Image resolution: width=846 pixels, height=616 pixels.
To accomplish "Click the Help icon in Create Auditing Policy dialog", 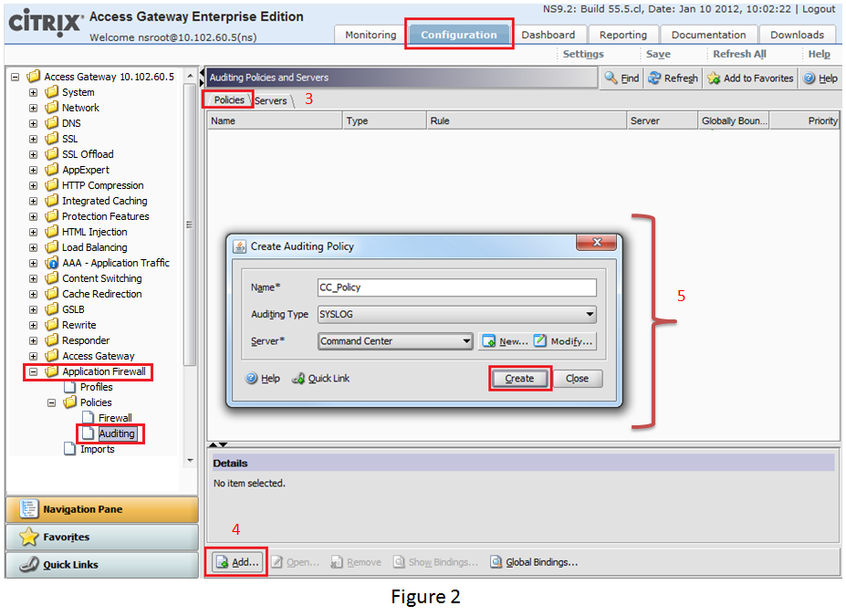I will point(252,379).
